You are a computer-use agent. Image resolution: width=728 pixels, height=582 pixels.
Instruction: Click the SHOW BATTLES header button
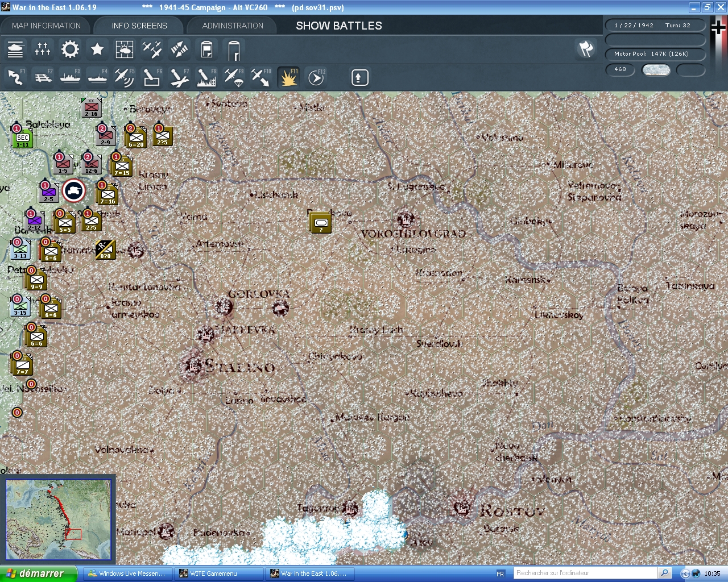(338, 25)
